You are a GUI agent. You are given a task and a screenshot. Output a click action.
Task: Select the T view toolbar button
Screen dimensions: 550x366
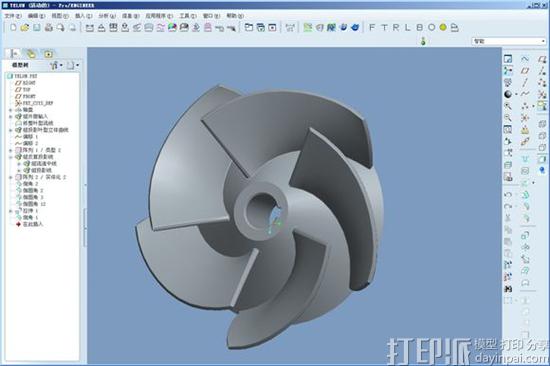tap(384, 27)
